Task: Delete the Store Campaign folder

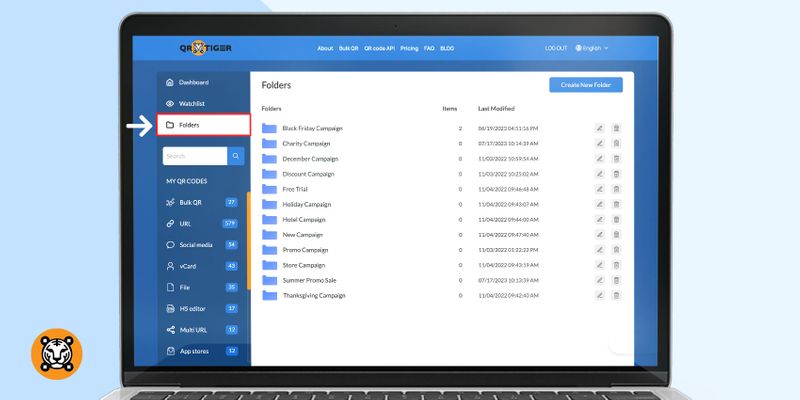Action: [616, 265]
